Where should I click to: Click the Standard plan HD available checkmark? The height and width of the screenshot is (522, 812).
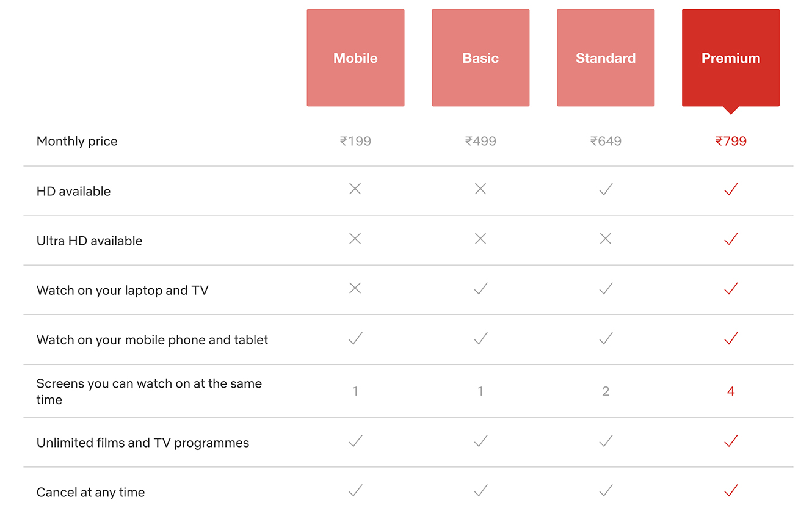pos(606,189)
